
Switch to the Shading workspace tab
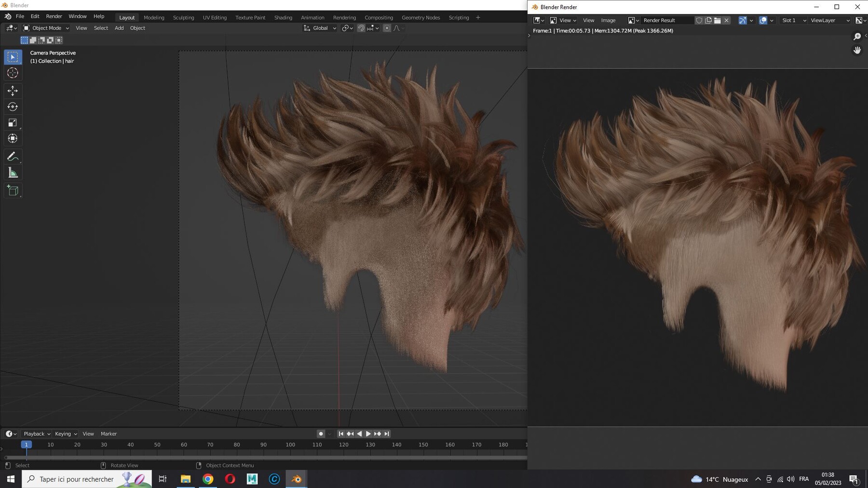(283, 17)
